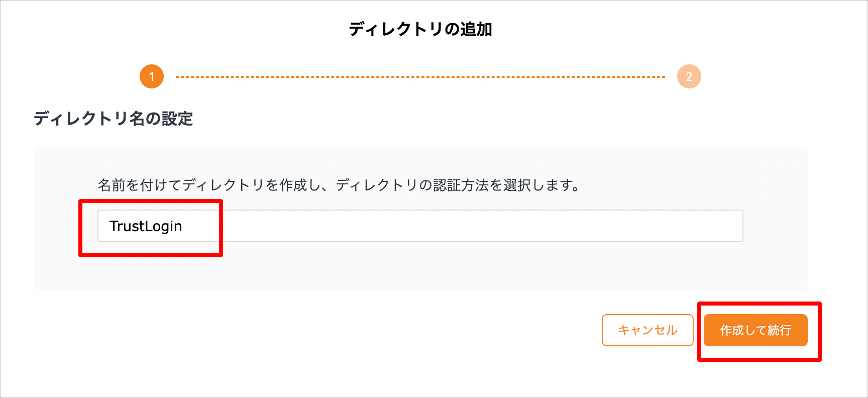Click the TrustLogin text inside the field
Screen dimensions: 868x398
[146, 226]
